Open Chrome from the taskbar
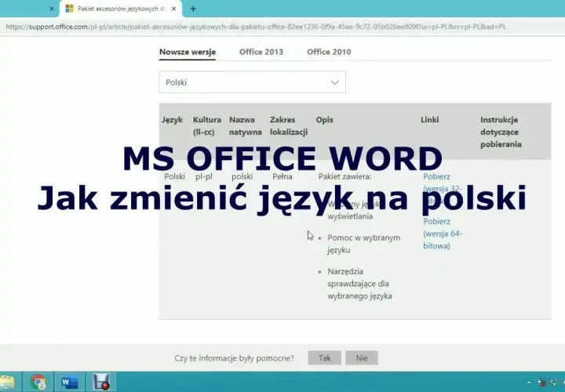 pos(38,383)
